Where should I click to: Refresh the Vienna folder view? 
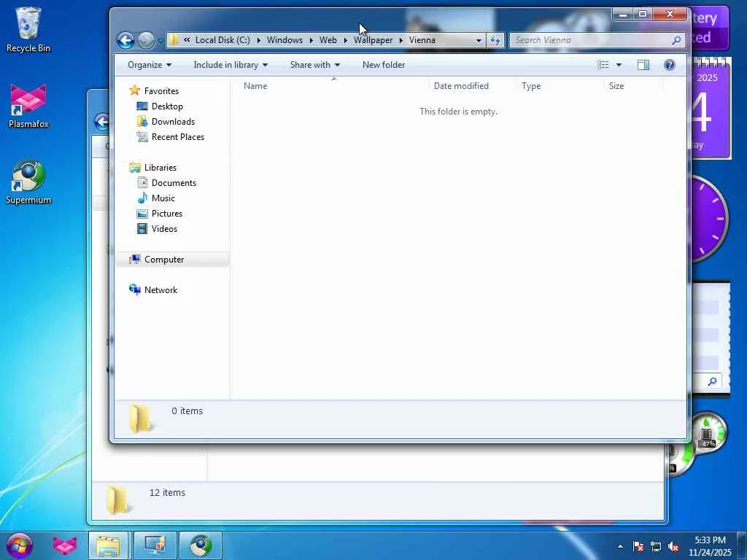(495, 41)
